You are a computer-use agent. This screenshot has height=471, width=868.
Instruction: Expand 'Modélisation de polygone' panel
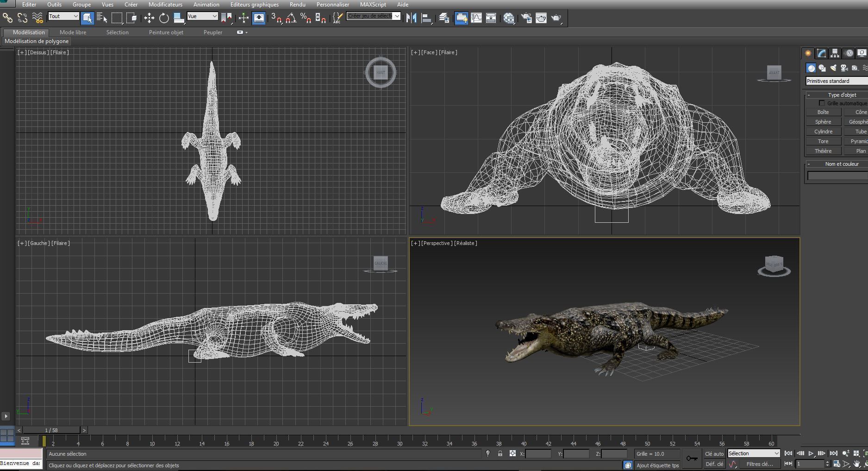37,41
